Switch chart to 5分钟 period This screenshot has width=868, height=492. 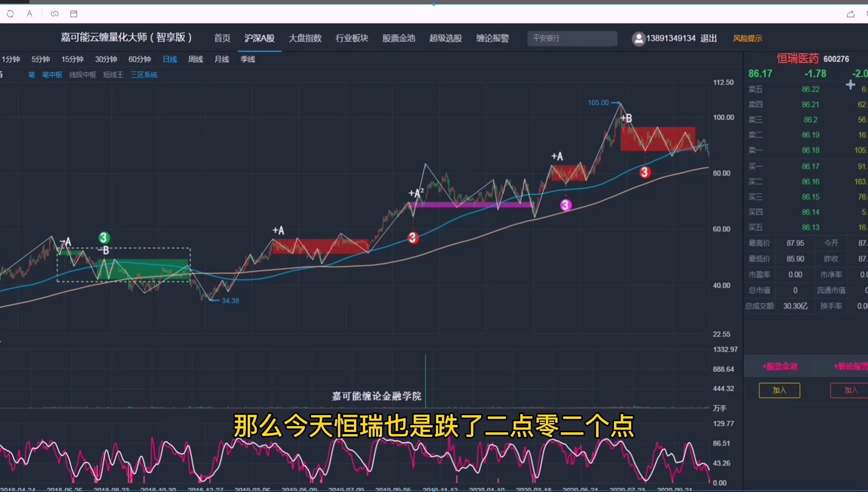(41, 59)
